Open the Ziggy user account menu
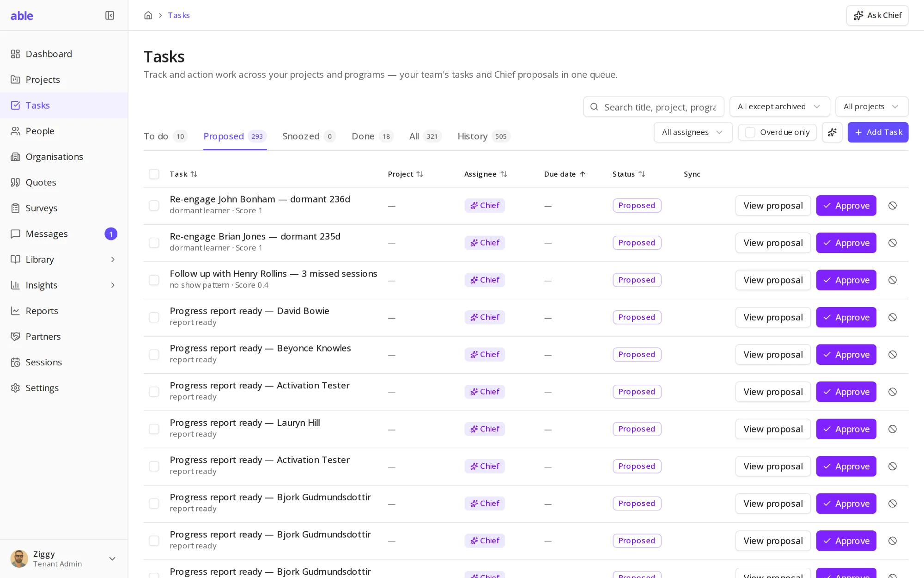 [x=64, y=559]
